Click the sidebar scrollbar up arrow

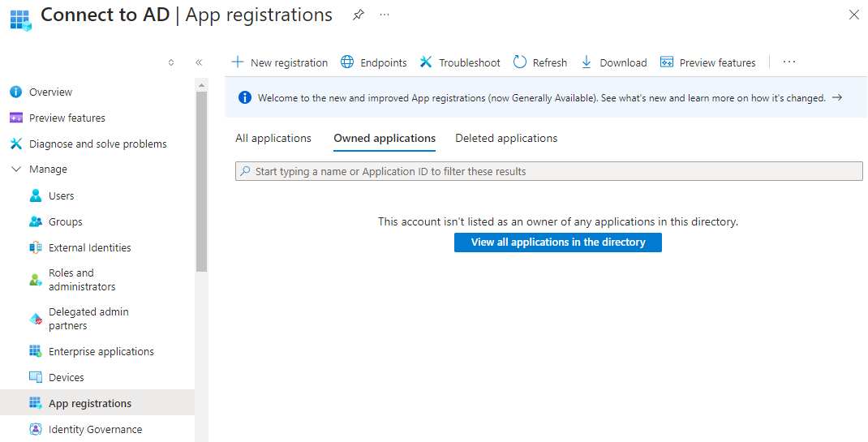[201, 84]
